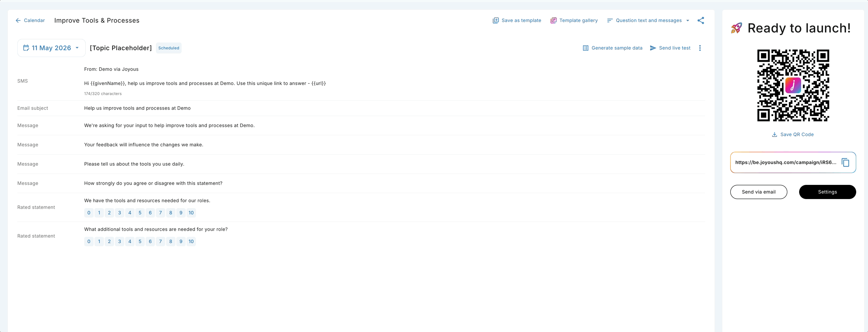The height and width of the screenshot is (332, 868).
Task: Send campaign via email
Action: [759, 192]
